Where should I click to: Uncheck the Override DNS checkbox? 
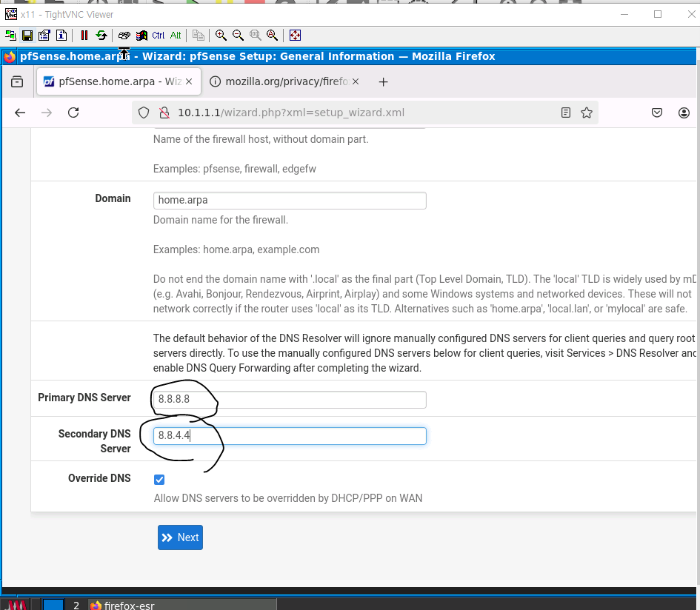pyautogui.click(x=159, y=480)
